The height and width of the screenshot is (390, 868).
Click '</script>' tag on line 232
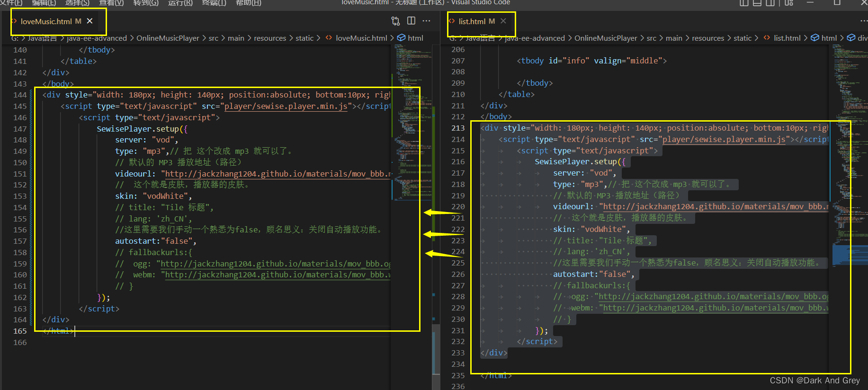pyautogui.click(x=537, y=341)
